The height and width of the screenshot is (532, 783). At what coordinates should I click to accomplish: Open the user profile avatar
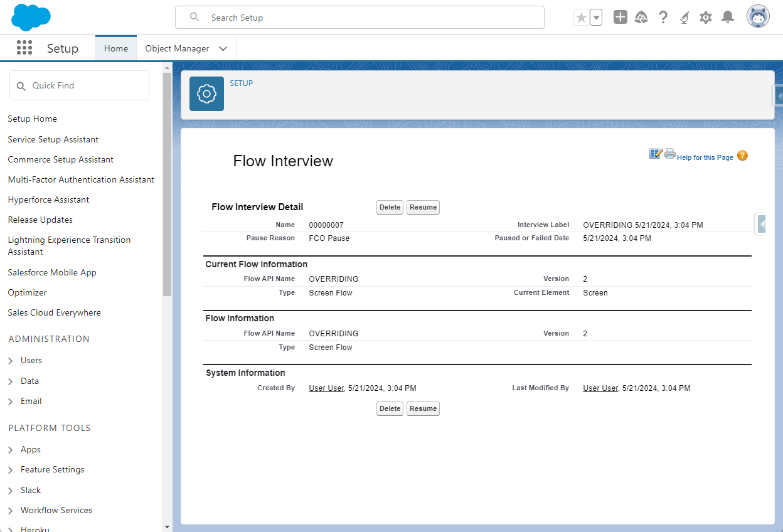(x=758, y=17)
